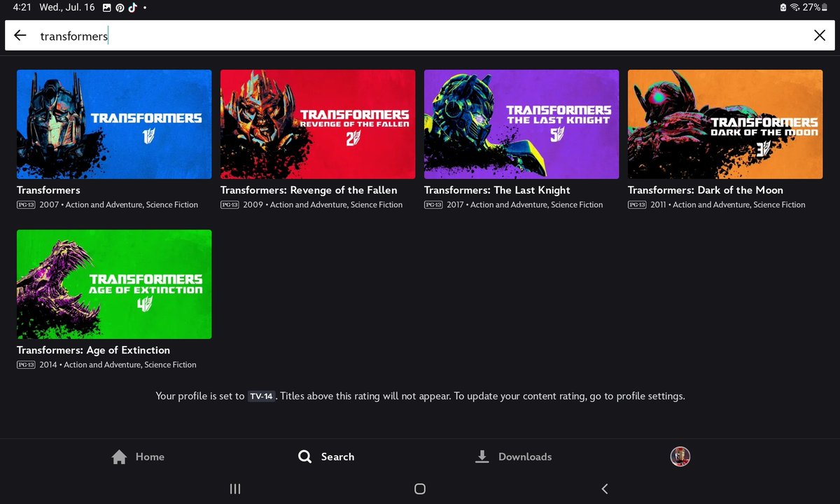This screenshot has width=840, height=504.
Task: Select title 'Transformers: Age of Extinction'
Action: (93, 350)
